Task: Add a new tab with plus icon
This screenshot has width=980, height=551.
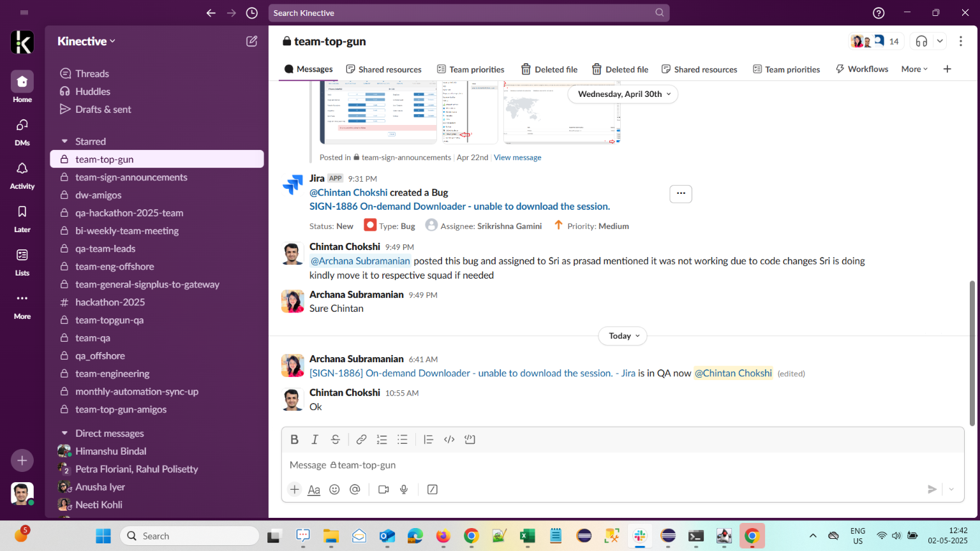Action: pyautogui.click(x=947, y=69)
